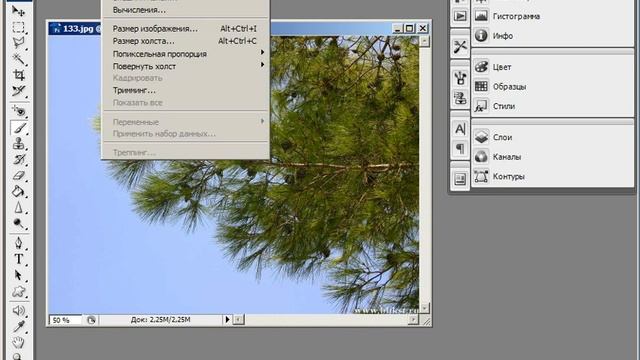Choose Тримминг… menu item
Screen dimensions: 640x360
click(185, 90)
